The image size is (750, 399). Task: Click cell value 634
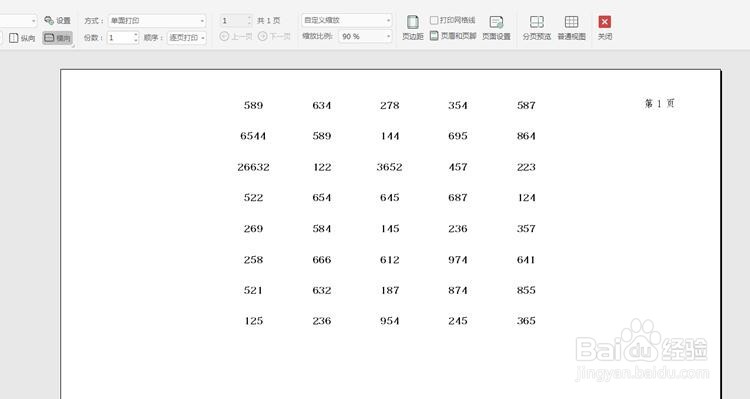(321, 105)
